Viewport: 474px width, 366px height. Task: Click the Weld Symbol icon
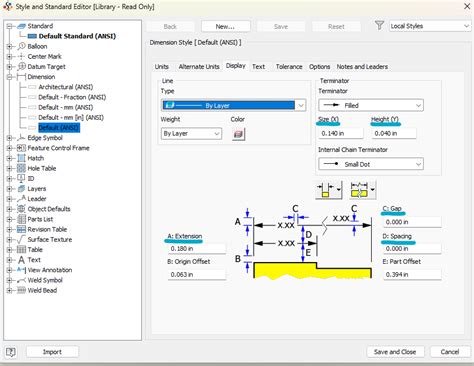(x=22, y=280)
